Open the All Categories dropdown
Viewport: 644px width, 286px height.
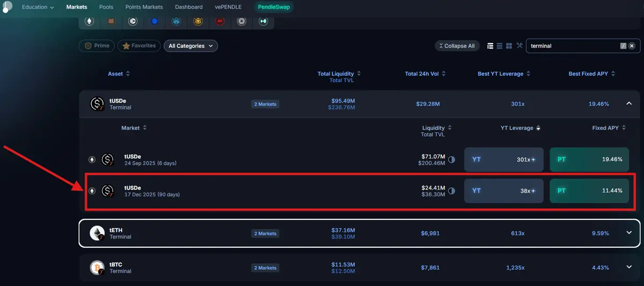(191, 46)
